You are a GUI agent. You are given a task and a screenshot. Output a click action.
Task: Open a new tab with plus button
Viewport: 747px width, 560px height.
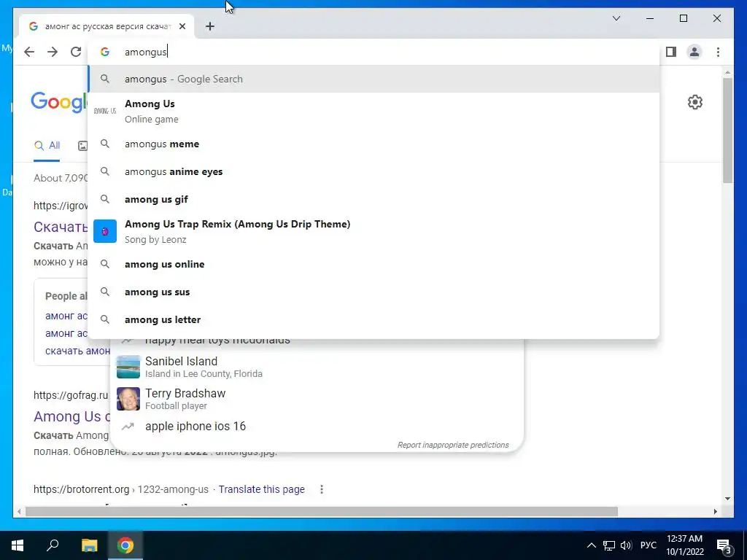coord(210,26)
